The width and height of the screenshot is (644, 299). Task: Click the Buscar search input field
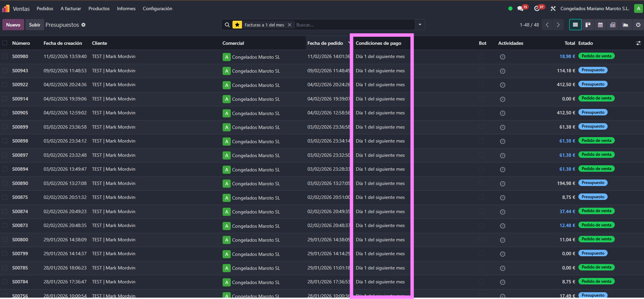[x=353, y=25]
